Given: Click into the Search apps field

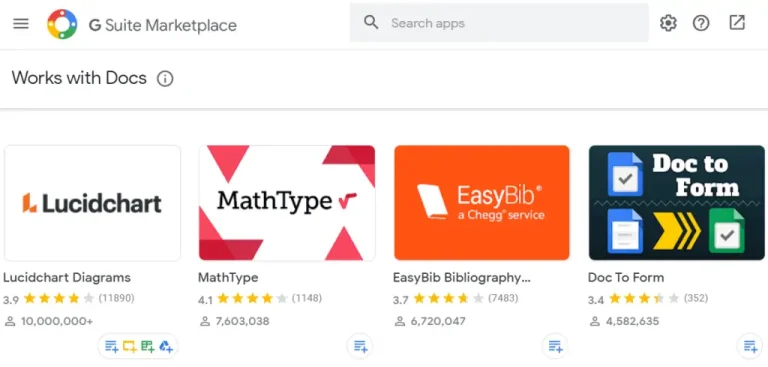Looking at the screenshot, I should tap(499, 23).
